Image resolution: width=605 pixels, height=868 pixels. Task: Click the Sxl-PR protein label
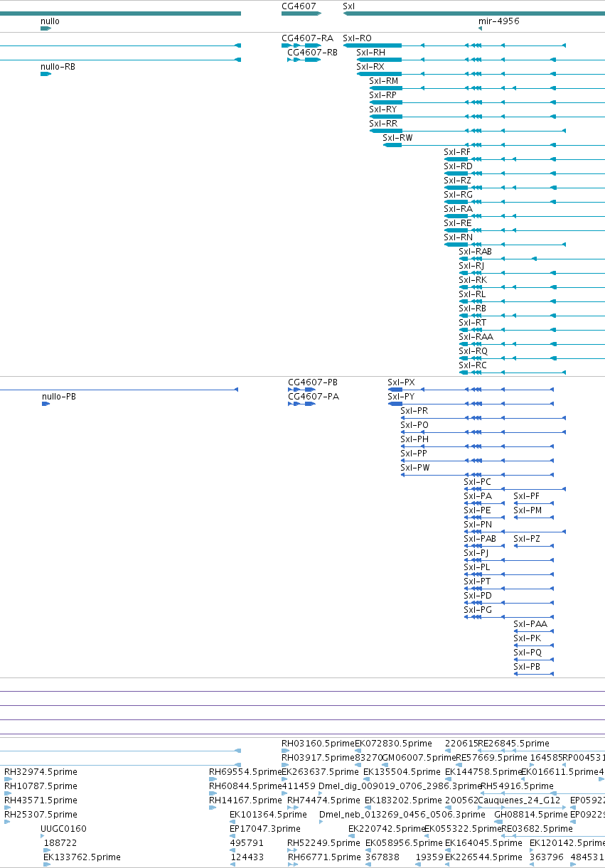pyautogui.click(x=414, y=411)
